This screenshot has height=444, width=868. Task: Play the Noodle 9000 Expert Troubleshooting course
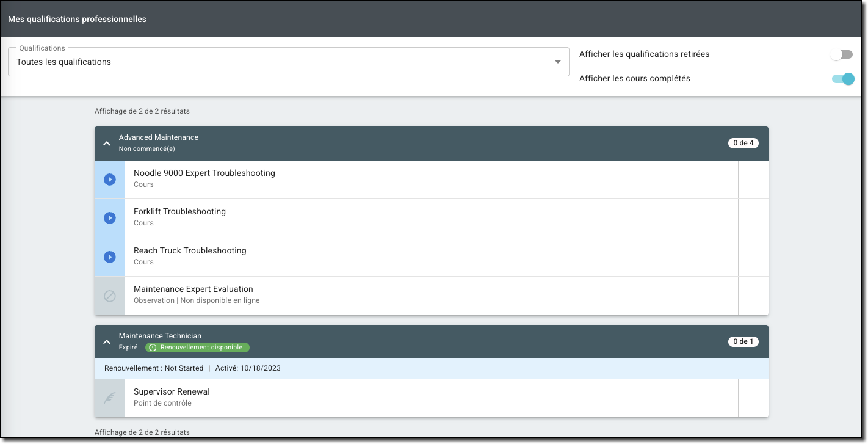[110, 180]
